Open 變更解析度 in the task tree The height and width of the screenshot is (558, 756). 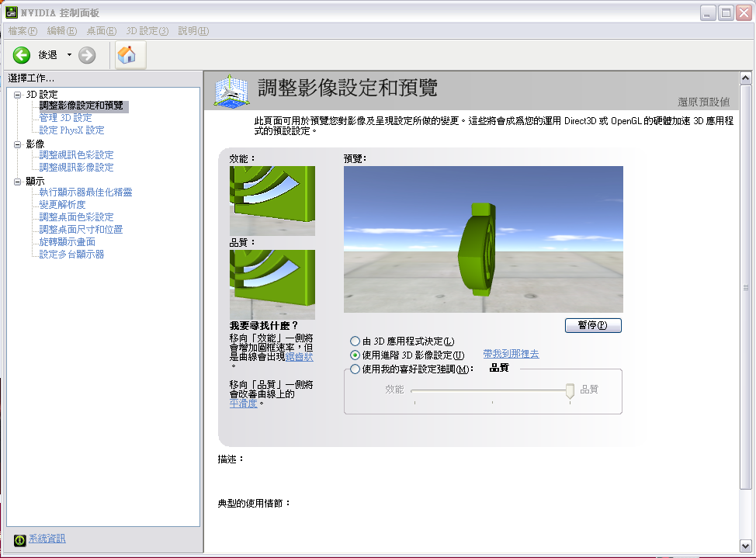pos(62,205)
